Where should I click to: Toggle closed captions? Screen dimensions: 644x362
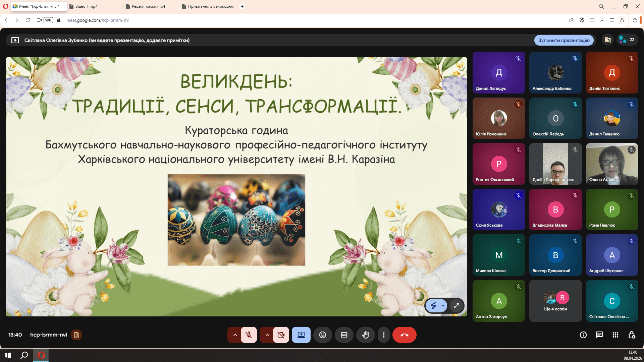click(344, 335)
